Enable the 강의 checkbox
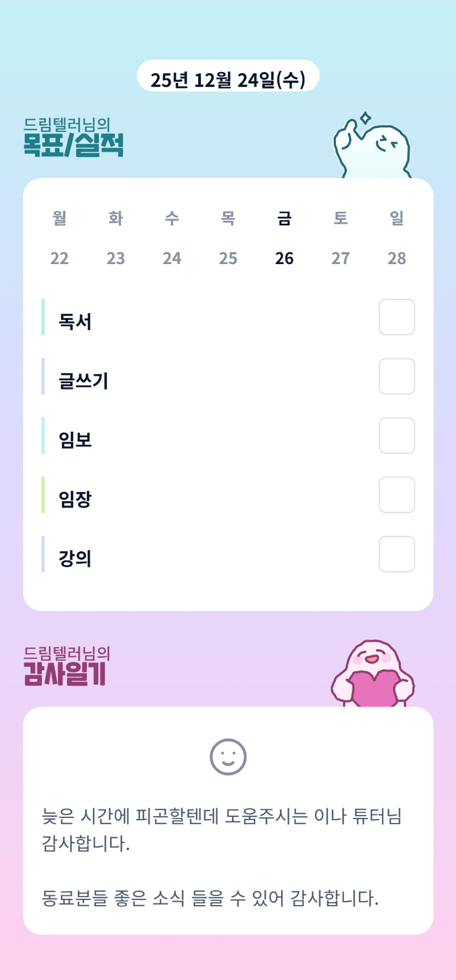This screenshot has height=980, width=456. click(396, 554)
